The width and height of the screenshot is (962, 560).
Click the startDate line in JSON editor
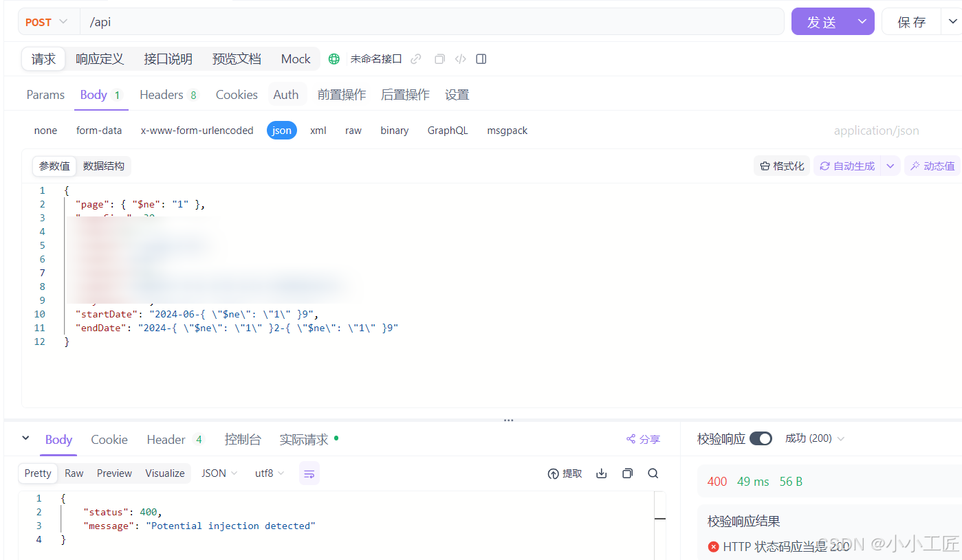point(197,314)
